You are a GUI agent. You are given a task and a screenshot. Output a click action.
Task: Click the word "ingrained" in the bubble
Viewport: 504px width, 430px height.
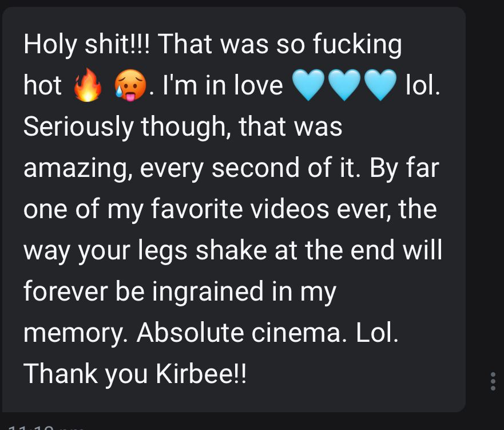(x=208, y=291)
